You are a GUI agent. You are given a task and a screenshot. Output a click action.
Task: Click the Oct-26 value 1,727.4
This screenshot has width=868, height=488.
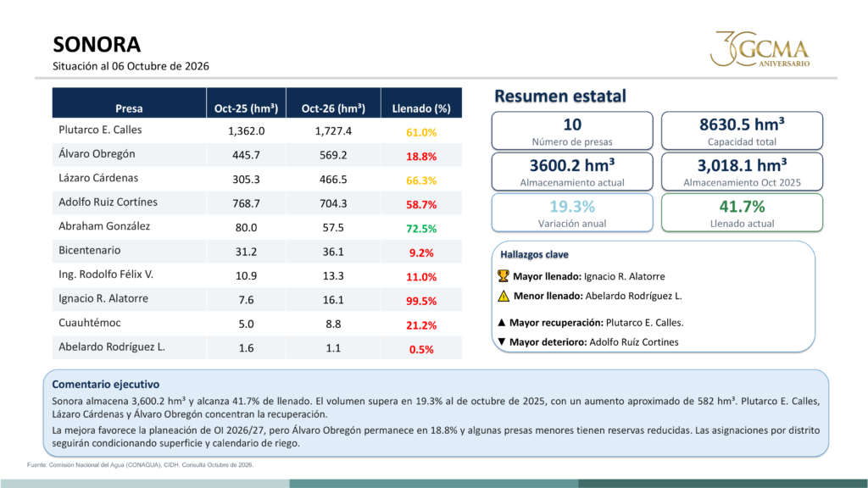[x=333, y=131]
